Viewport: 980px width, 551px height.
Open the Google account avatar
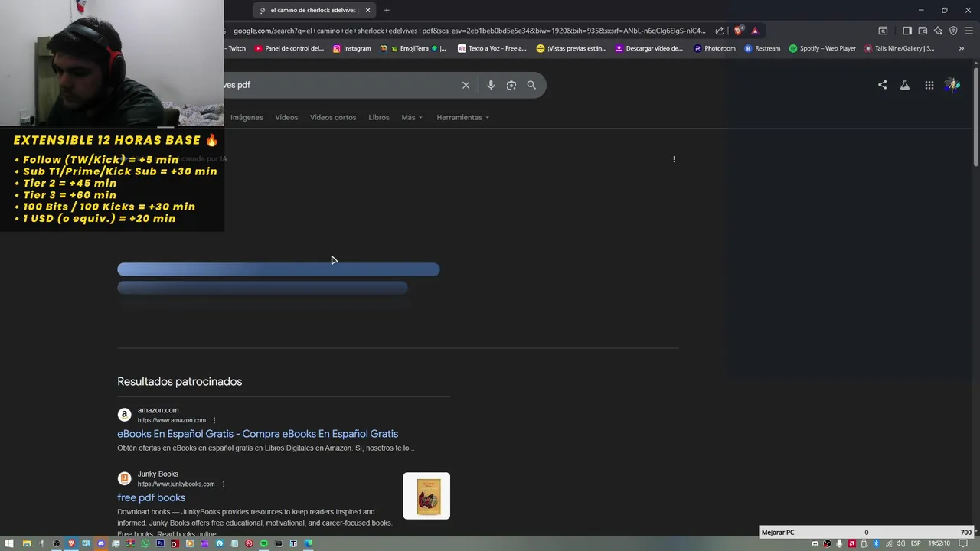952,85
